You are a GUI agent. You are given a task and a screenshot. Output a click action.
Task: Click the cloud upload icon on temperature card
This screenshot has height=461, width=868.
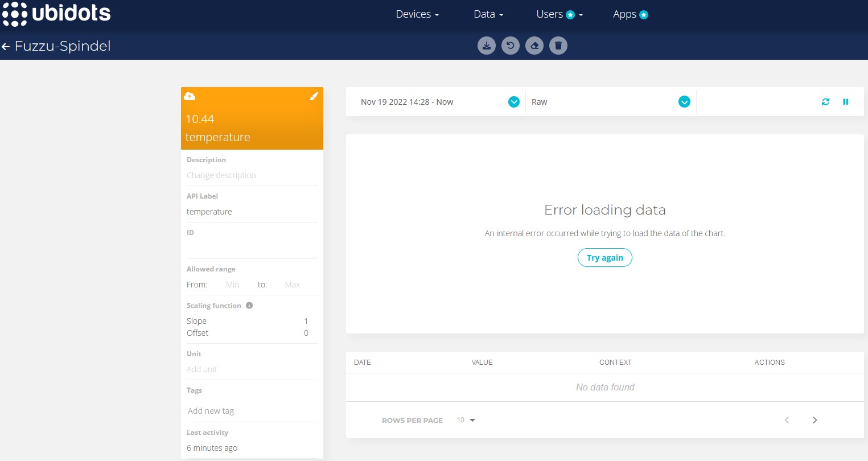(190, 96)
